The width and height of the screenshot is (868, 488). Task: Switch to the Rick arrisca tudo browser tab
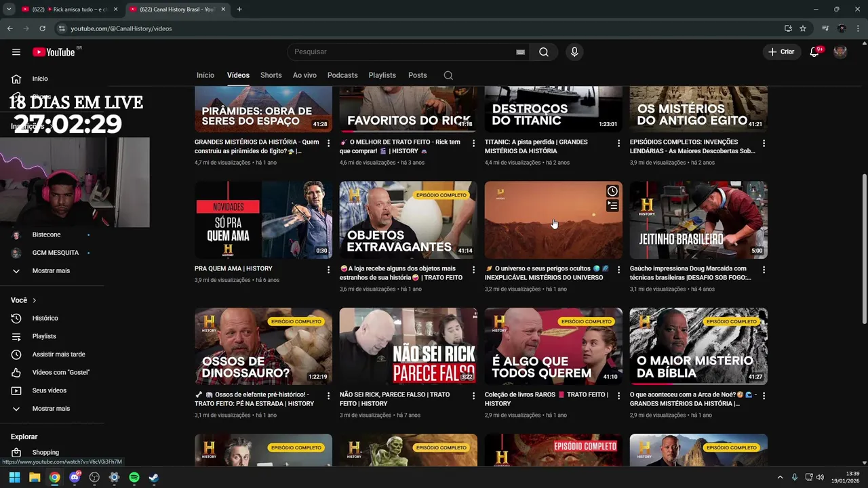coord(70,9)
